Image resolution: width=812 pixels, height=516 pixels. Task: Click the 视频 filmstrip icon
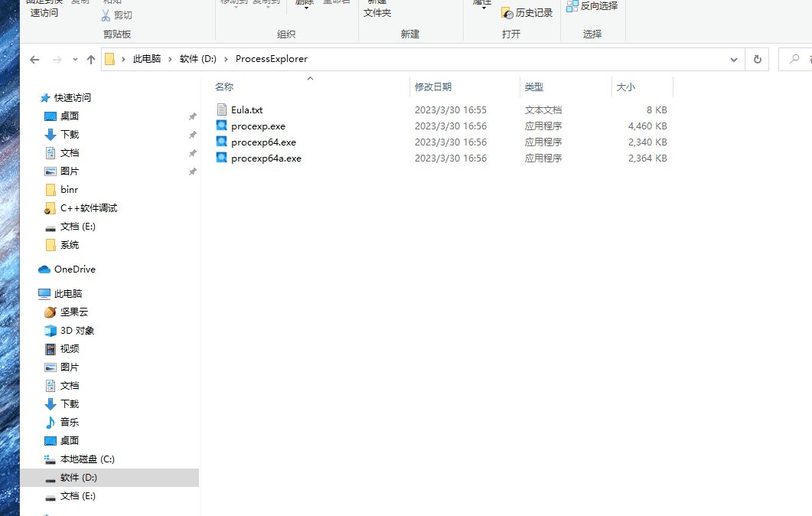click(51, 349)
